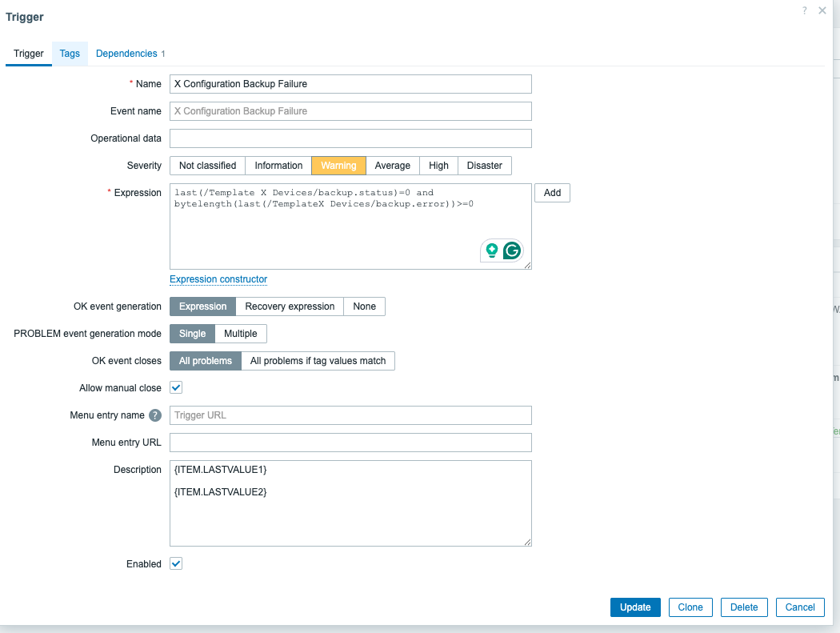840x633 pixels.
Task: Open the Expression constructor link
Action: click(x=218, y=279)
